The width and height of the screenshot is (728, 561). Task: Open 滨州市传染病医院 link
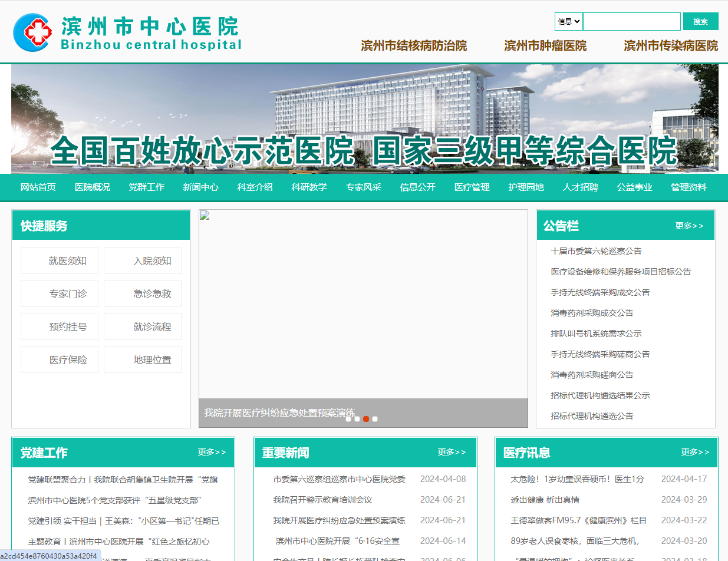click(671, 45)
